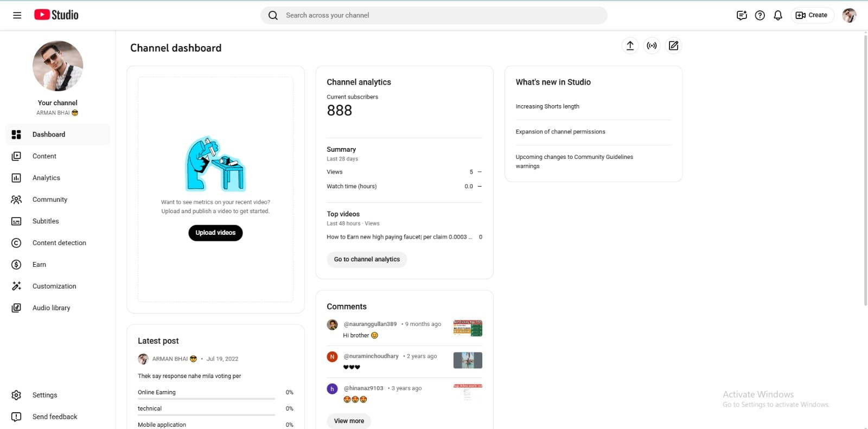Click the search magnifier icon
The image size is (868, 429).
tap(273, 15)
